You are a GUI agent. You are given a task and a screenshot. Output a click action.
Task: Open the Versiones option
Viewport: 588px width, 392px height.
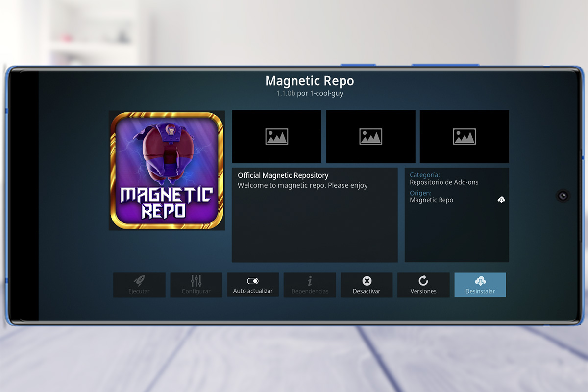click(x=423, y=285)
